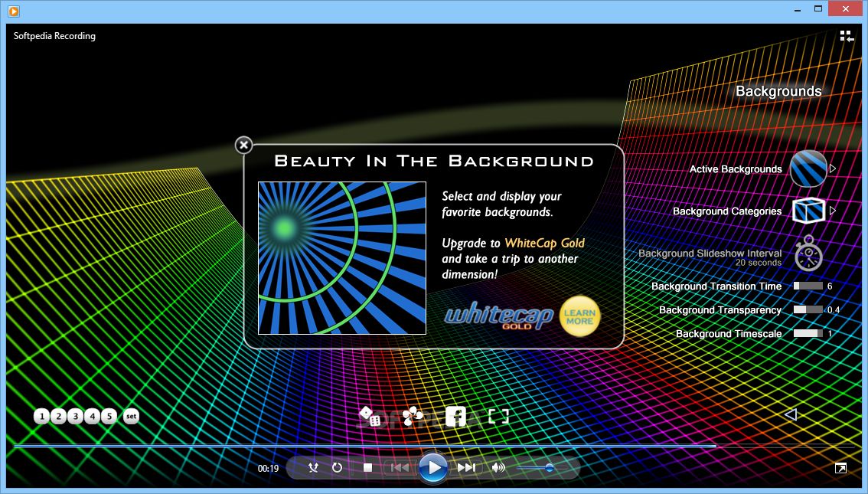The height and width of the screenshot is (494, 868).
Task: Click the Windows Media Player title bar icon
Action: click(x=13, y=11)
